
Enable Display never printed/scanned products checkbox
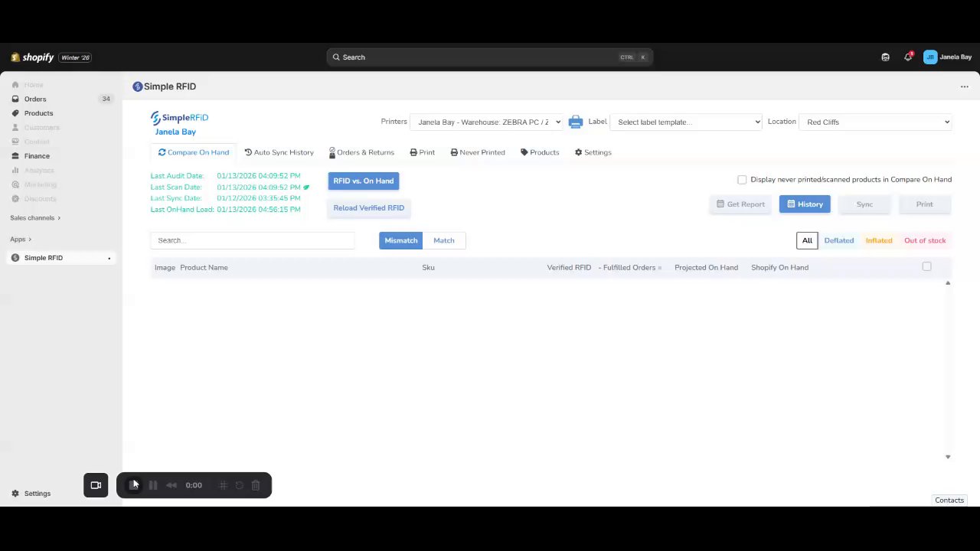point(742,180)
